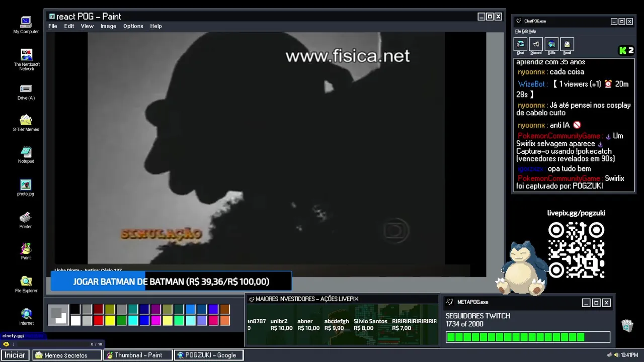Viewport: 644px width, 362px height.
Task: Maximize the METAPOG.exe window
Action: coord(596,303)
